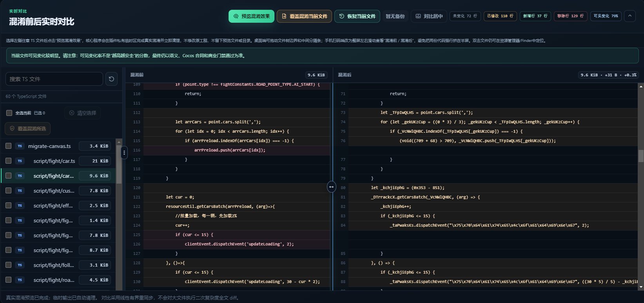This screenshot has height=303, width=644.
Task: Click the 搜索 TS 文件 search field
Action: [54, 79]
